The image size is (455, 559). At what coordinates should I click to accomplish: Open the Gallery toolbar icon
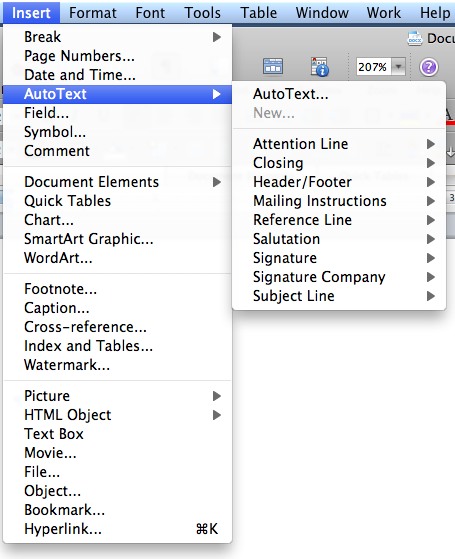273,66
